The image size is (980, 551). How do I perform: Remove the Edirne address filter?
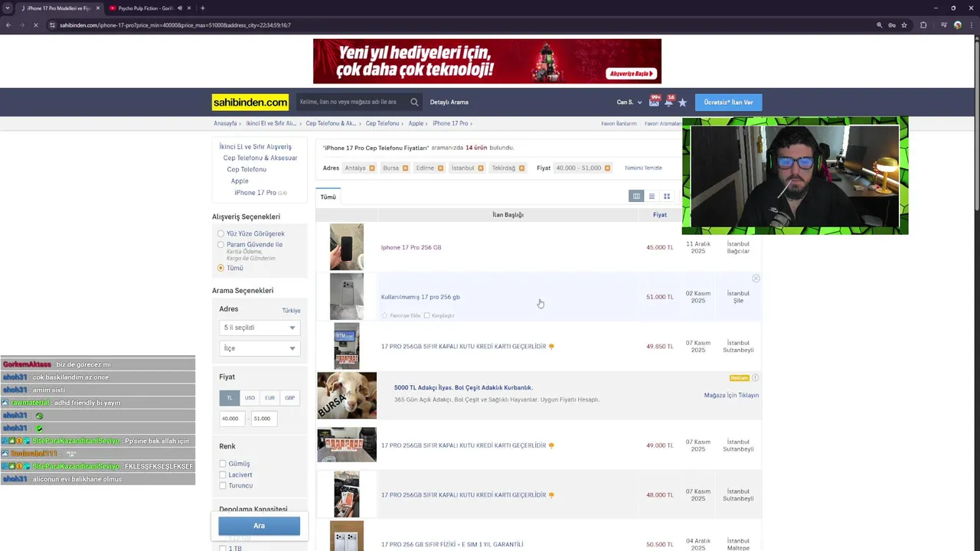click(440, 168)
